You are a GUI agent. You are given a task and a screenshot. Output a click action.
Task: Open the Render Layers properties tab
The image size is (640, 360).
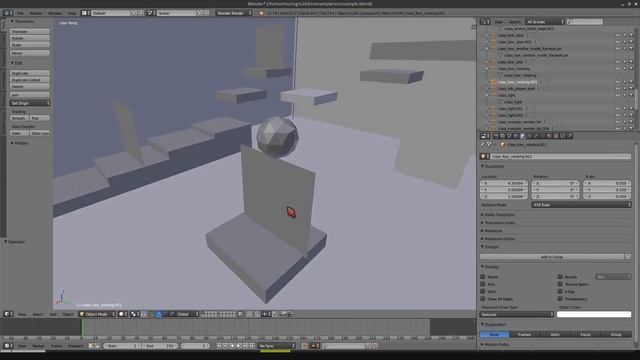pos(503,136)
